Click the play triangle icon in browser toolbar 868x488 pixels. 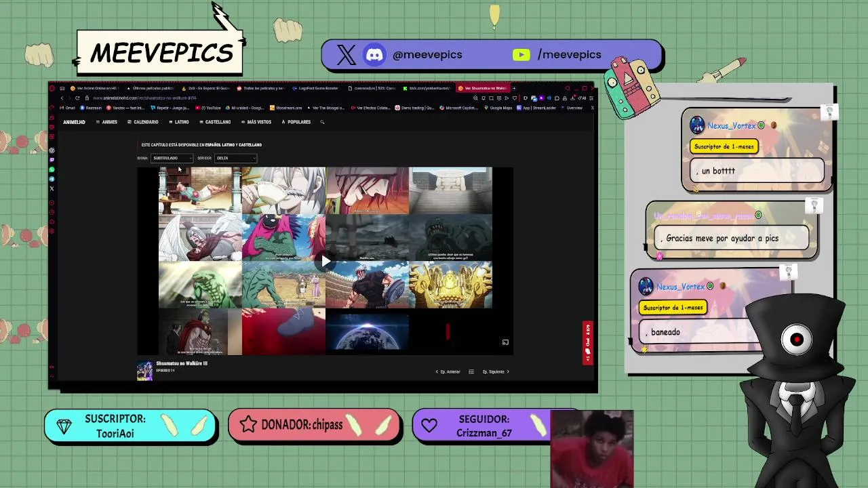(507, 98)
